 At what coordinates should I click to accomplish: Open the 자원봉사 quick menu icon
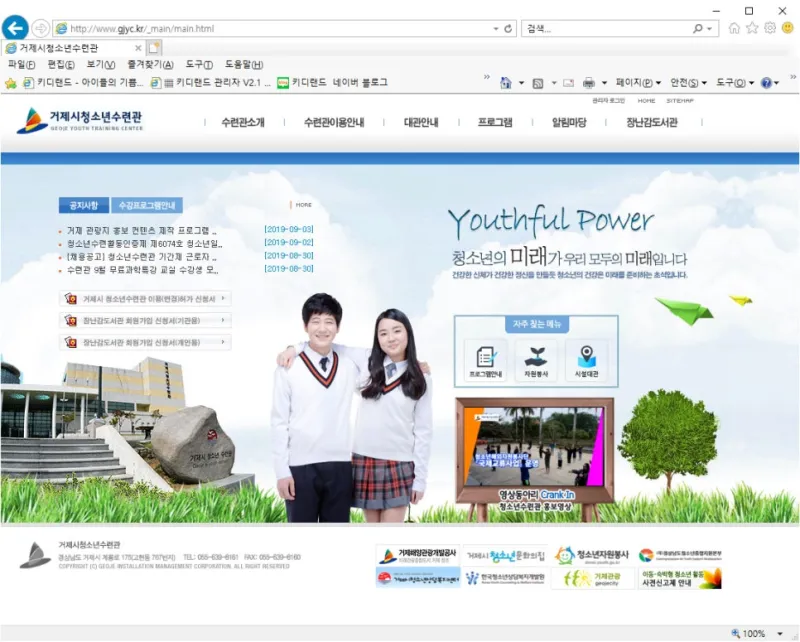[536, 361]
